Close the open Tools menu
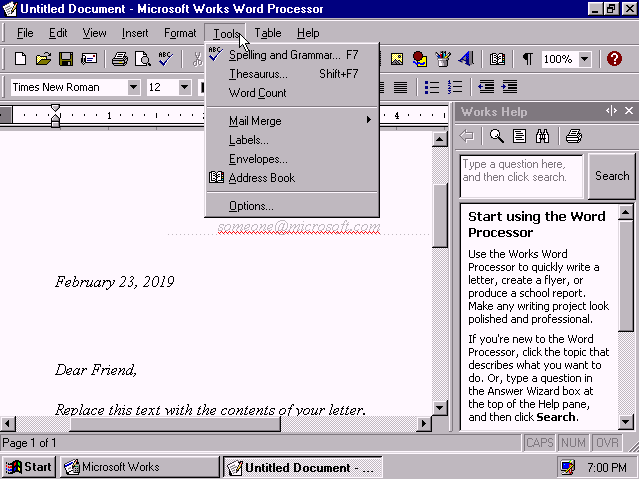Image resolution: width=639 pixels, height=479 pixels. [225, 33]
